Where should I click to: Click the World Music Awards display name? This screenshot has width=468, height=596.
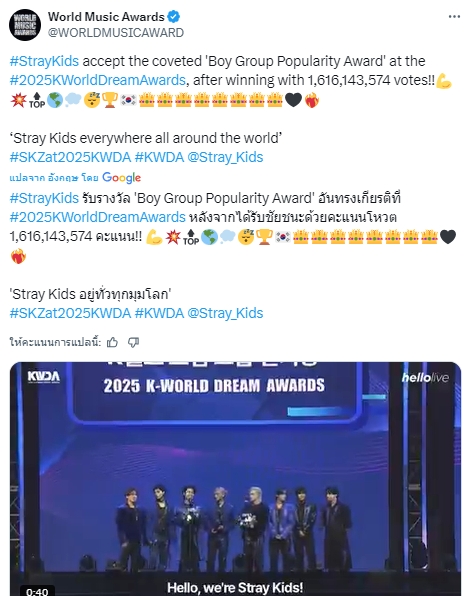(x=106, y=17)
